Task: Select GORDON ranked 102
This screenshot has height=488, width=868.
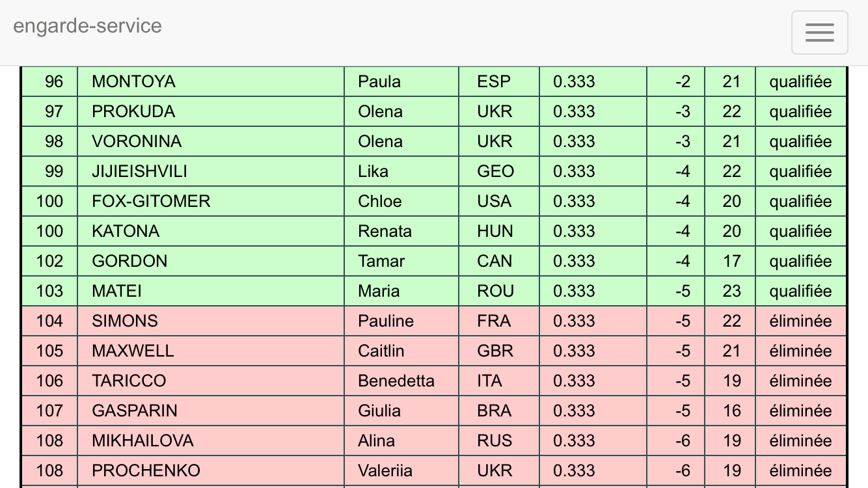Action: (x=211, y=261)
